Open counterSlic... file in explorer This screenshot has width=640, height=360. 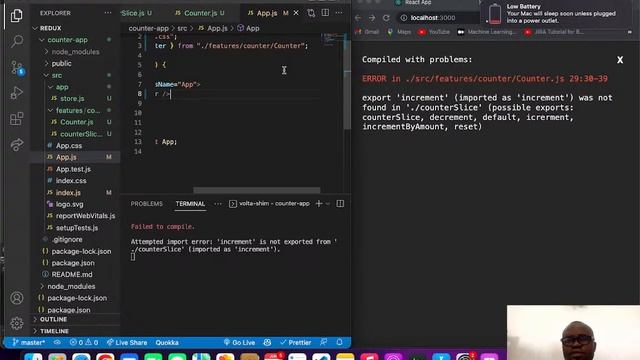tap(81, 134)
